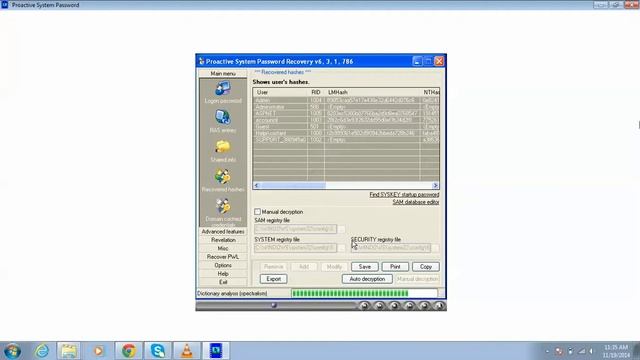Enable the Manual decryption checkbox
The image size is (640, 360).
(x=257, y=212)
